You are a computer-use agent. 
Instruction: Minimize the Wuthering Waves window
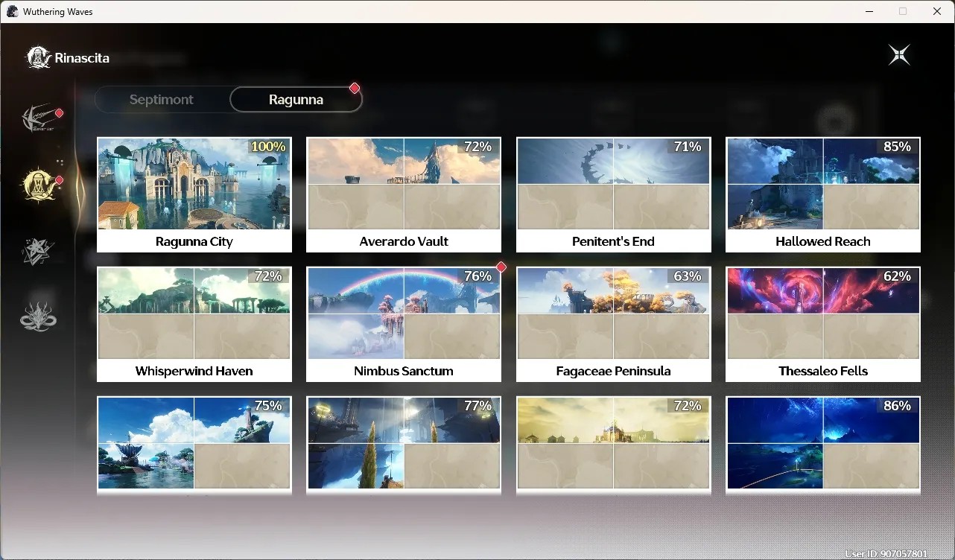pyautogui.click(x=869, y=11)
